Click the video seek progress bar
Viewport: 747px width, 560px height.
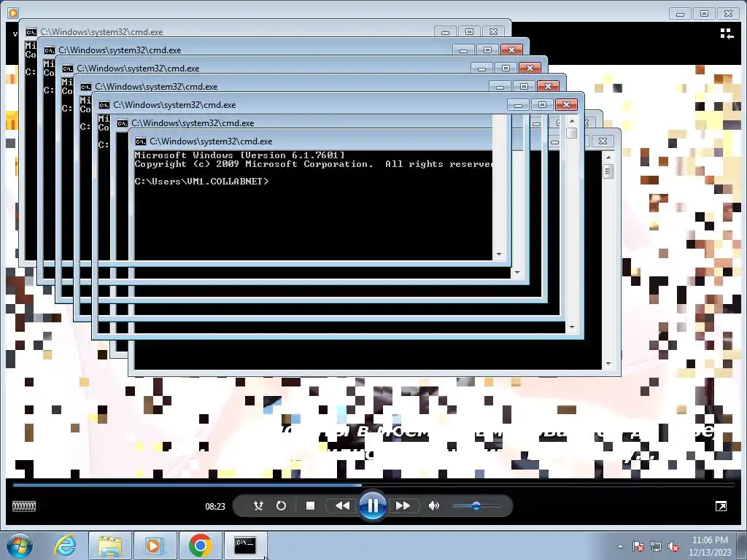point(373,485)
